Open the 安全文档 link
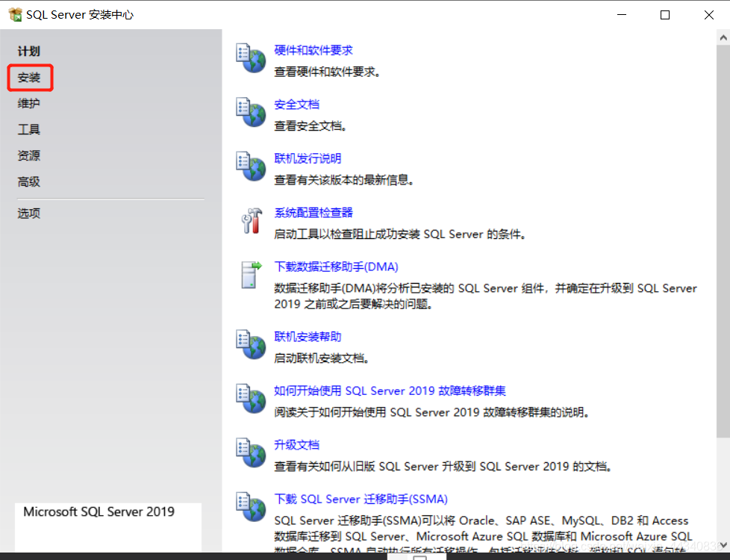The height and width of the screenshot is (560, 730). (296, 105)
